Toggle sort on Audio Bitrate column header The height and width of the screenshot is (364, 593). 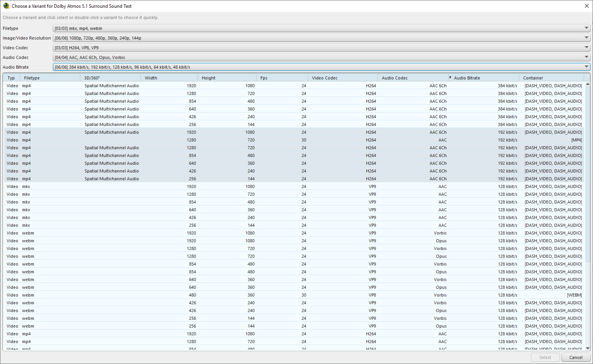[x=484, y=78]
